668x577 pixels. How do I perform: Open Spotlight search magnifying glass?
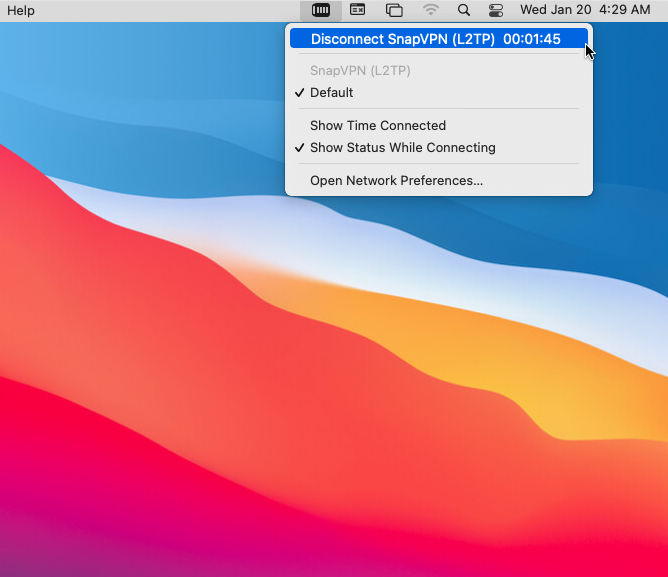pos(464,10)
